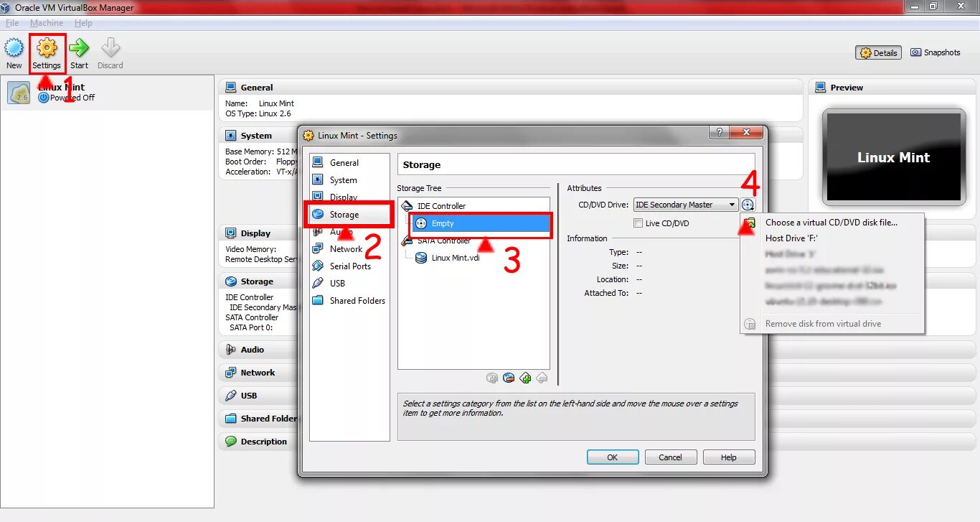Confirm settings with the OK button
This screenshot has width=980, height=522.
point(612,457)
